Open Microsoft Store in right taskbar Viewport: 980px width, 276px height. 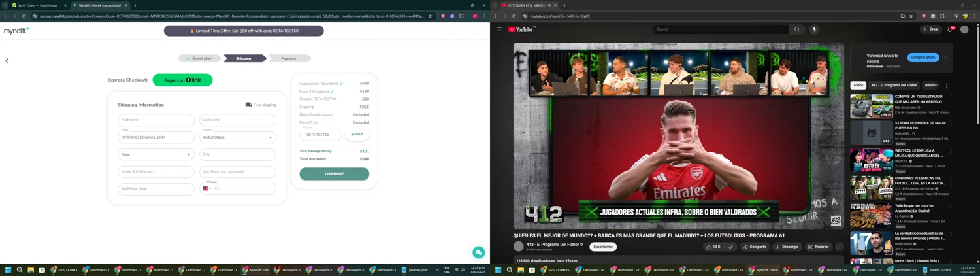[x=532, y=269]
